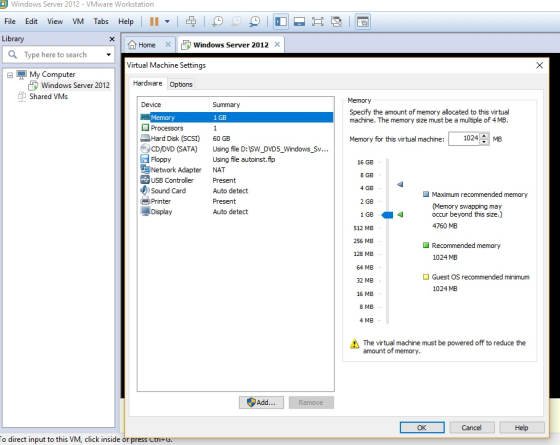Click the revert snapshot toolbar icon
The width and height of the screenshot is (560, 445).
click(236, 22)
